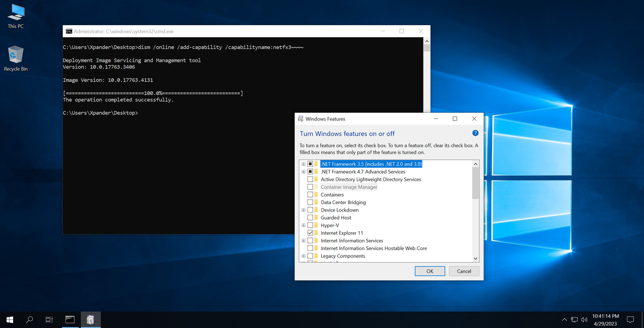The image size is (644, 328).
Task: Open the taskbar clock and date
Action: point(605,319)
